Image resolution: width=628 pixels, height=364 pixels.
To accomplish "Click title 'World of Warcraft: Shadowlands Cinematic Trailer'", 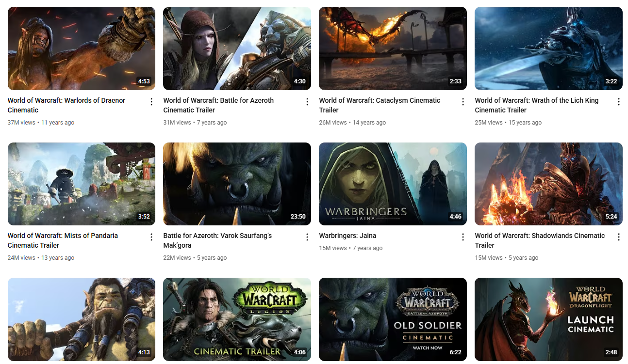I will (x=540, y=240).
